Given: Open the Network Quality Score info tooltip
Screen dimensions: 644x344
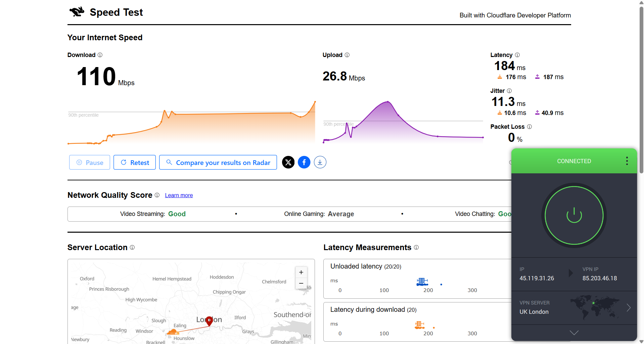Looking at the screenshot, I should (157, 195).
